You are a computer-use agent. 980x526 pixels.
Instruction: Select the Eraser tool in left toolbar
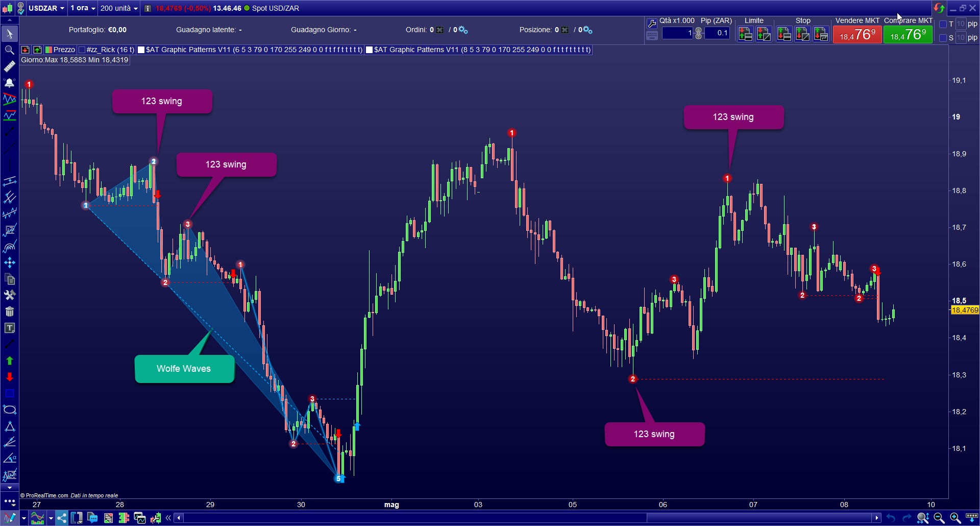[9, 66]
